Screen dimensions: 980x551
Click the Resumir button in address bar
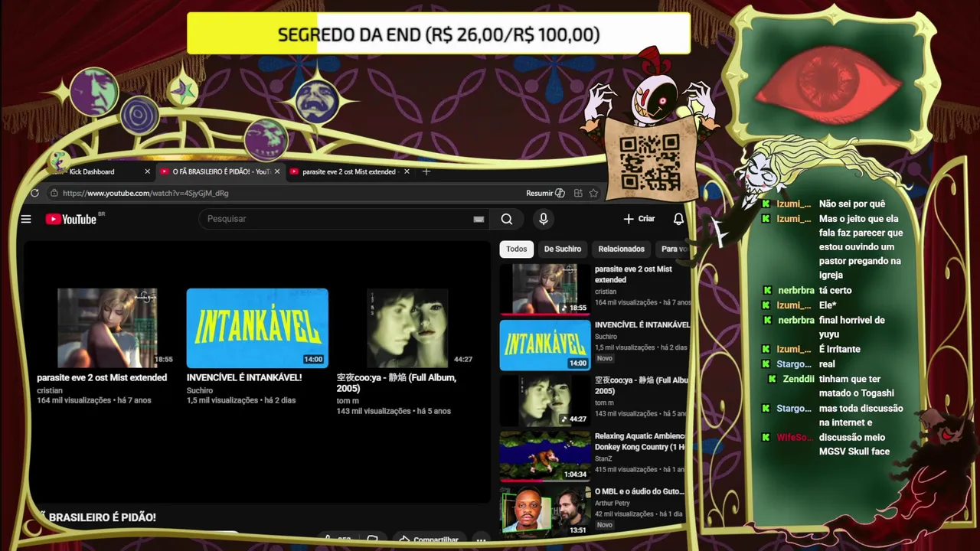click(x=545, y=193)
